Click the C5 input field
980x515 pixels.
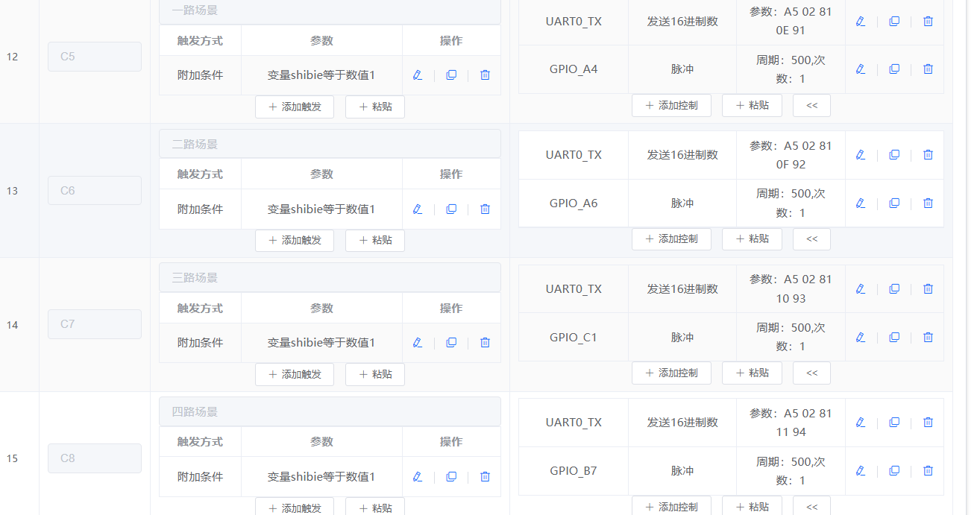point(95,56)
